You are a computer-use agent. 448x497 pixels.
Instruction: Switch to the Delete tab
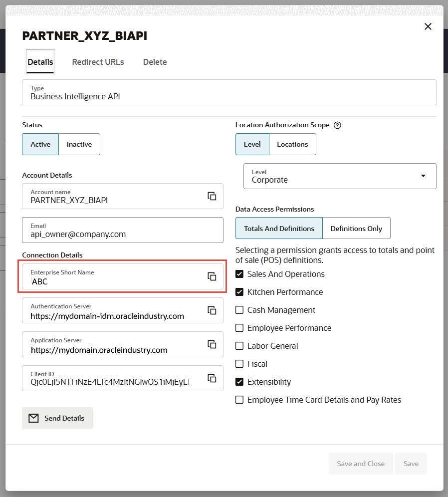[x=155, y=62]
